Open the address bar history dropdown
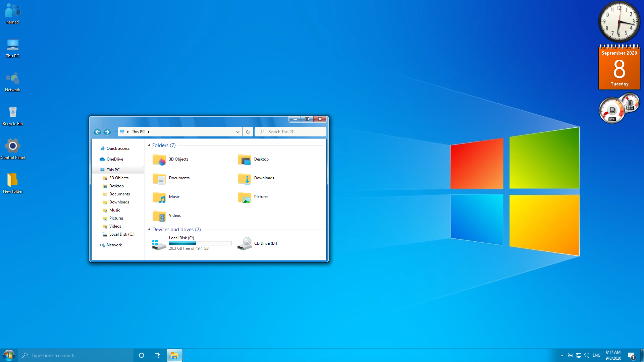Viewport: 644px width, 362px height. [237, 132]
